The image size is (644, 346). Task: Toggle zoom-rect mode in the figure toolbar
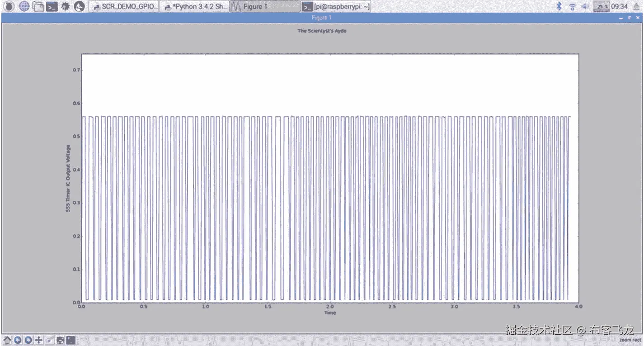point(71,340)
